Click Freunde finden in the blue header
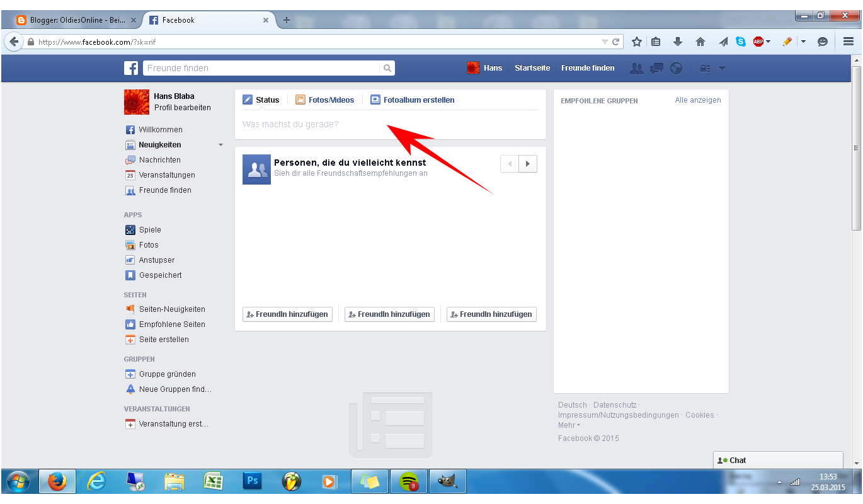Viewport: 863px width, 504px height. coord(588,68)
